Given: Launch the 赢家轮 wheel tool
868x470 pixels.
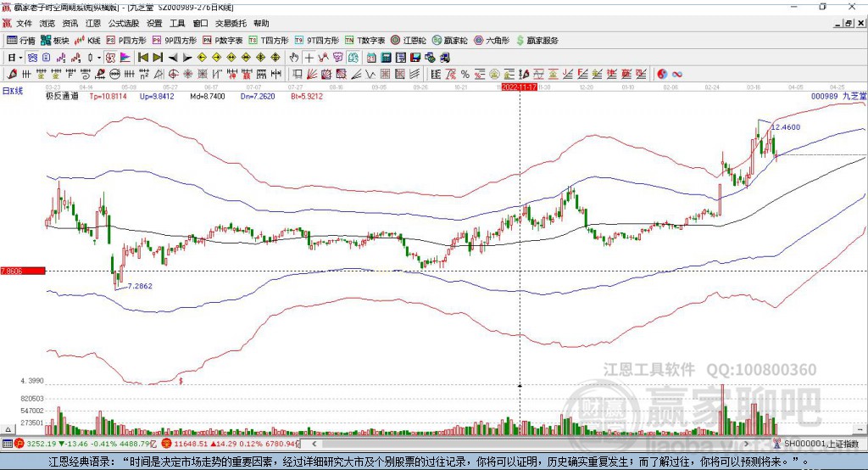Looking at the screenshot, I should click(449, 41).
